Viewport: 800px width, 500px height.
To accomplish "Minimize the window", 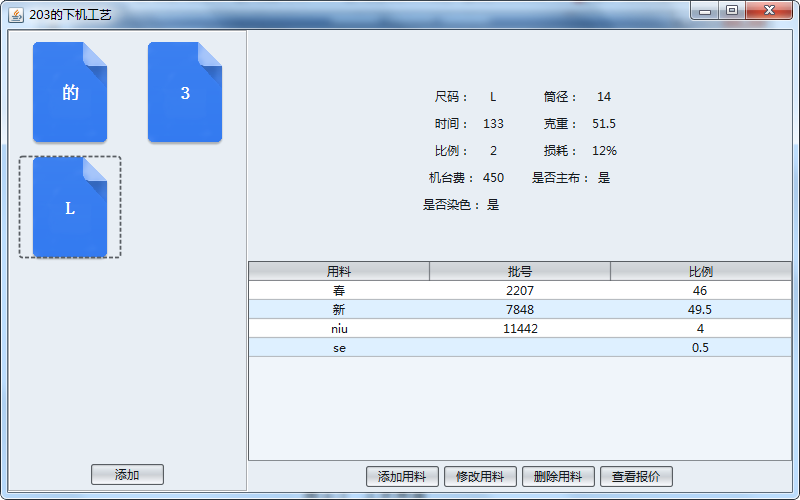I will [x=705, y=10].
